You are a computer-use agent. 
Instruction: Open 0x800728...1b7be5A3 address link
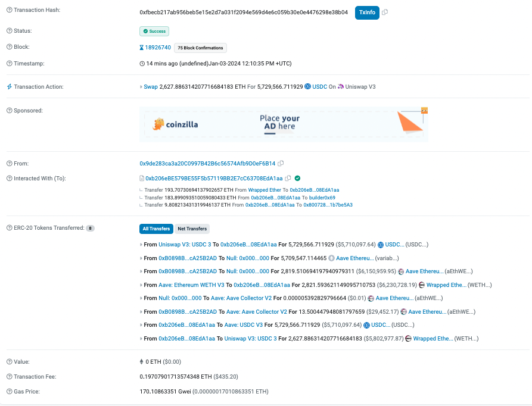pos(328,205)
